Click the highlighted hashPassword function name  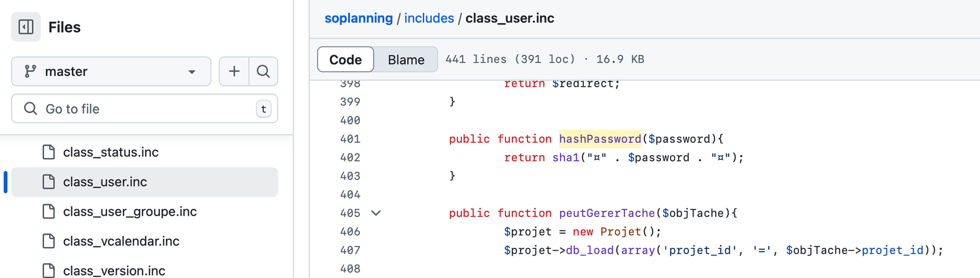(x=600, y=139)
